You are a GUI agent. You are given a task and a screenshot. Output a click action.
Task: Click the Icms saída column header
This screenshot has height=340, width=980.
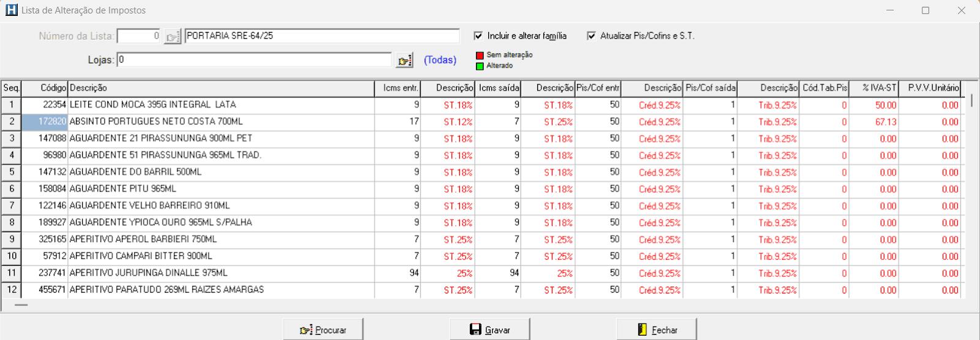coord(499,88)
